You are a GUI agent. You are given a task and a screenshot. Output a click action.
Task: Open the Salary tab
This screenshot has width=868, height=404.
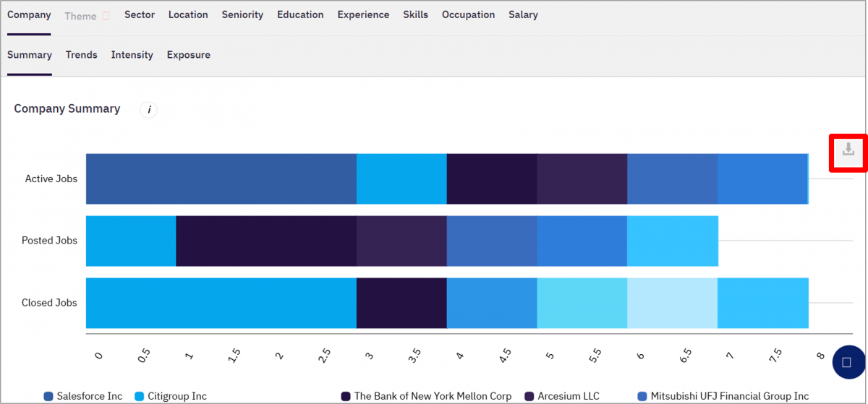(x=523, y=14)
